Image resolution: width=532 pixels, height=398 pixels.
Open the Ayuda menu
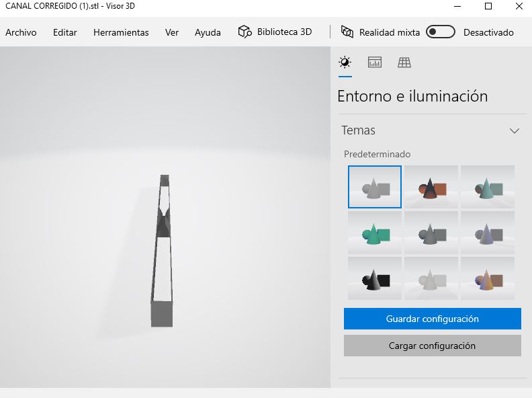pos(208,32)
